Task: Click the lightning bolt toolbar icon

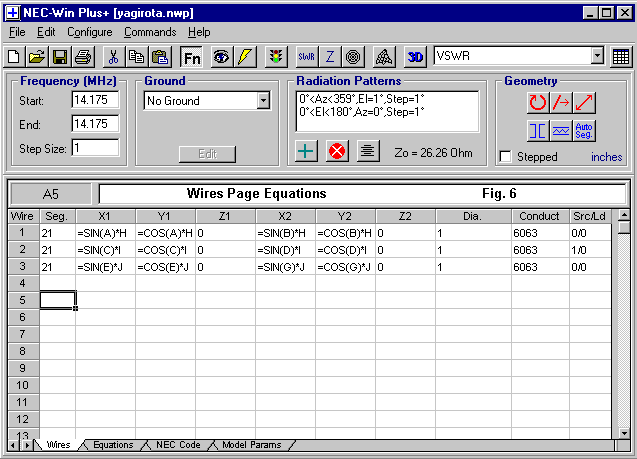Action: [244, 57]
